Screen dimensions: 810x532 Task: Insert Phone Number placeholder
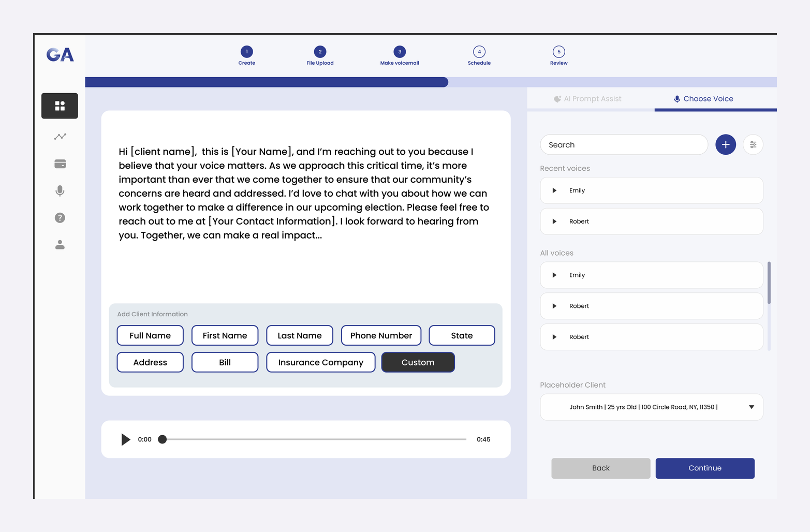[381, 335]
